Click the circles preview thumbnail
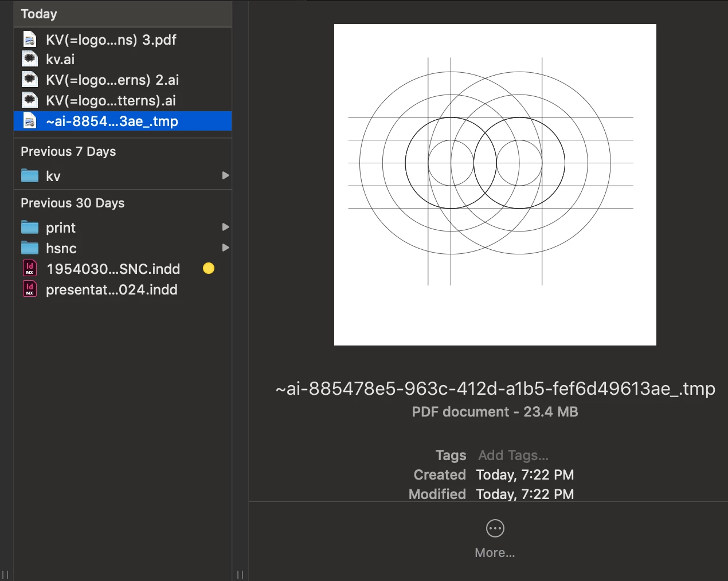This screenshot has height=581, width=728. click(495, 184)
